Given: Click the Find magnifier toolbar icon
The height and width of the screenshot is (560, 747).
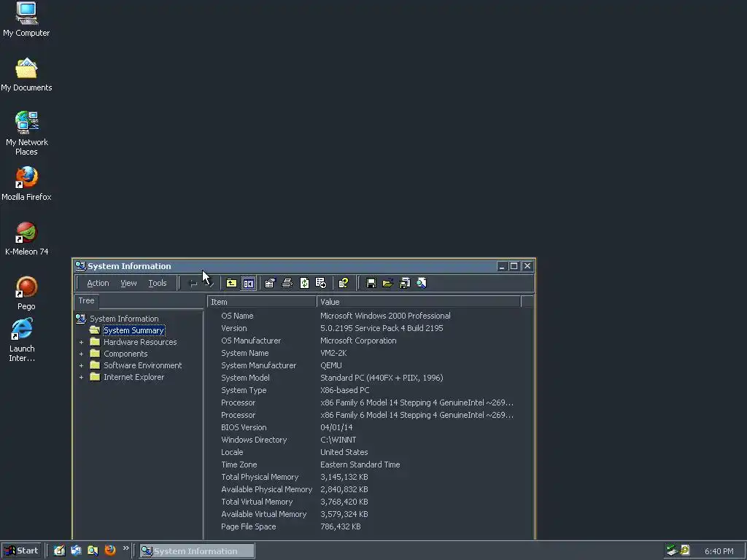Looking at the screenshot, I should (422, 284).
